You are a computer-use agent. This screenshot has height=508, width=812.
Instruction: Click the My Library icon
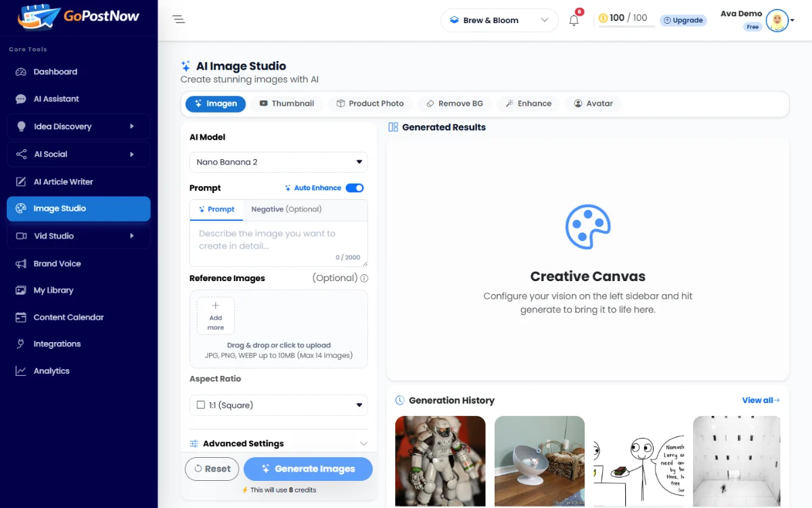[21, 290]
